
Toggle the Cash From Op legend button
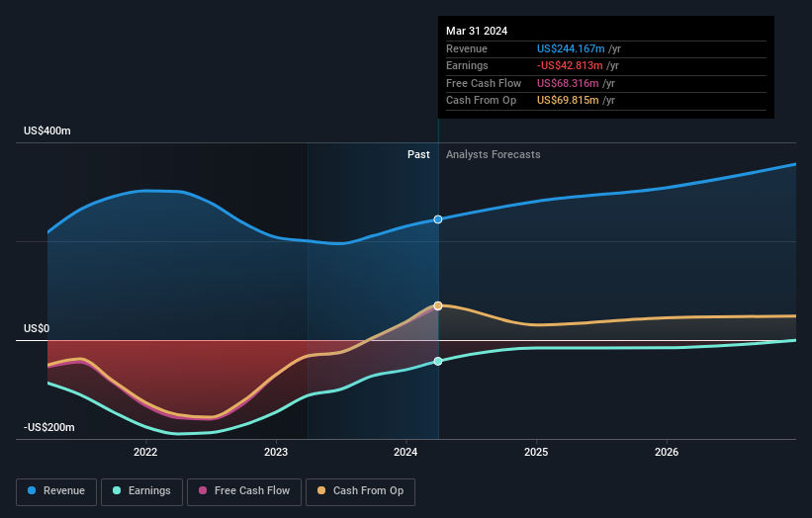[360, 491]
